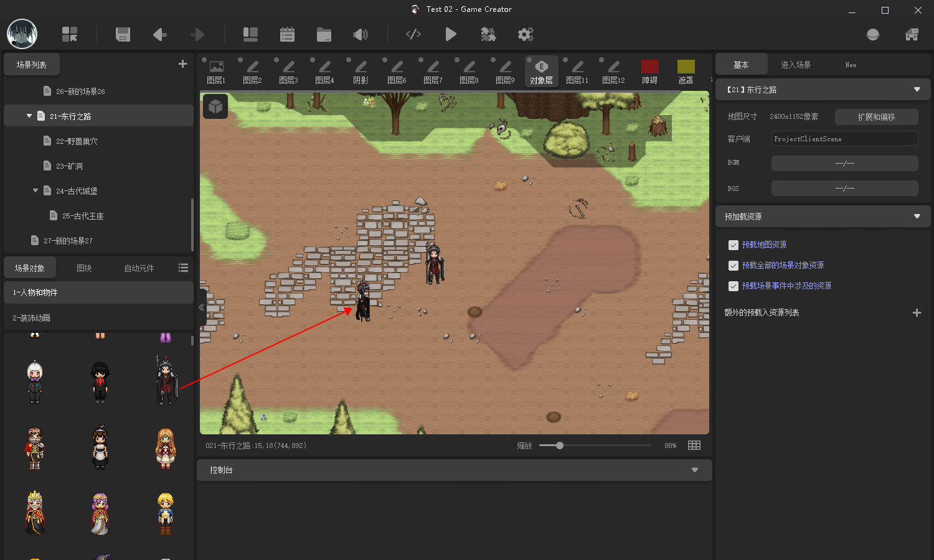Open the settings gear icon
The width and height of the screenshot is (934, 560).
[526, 34]
